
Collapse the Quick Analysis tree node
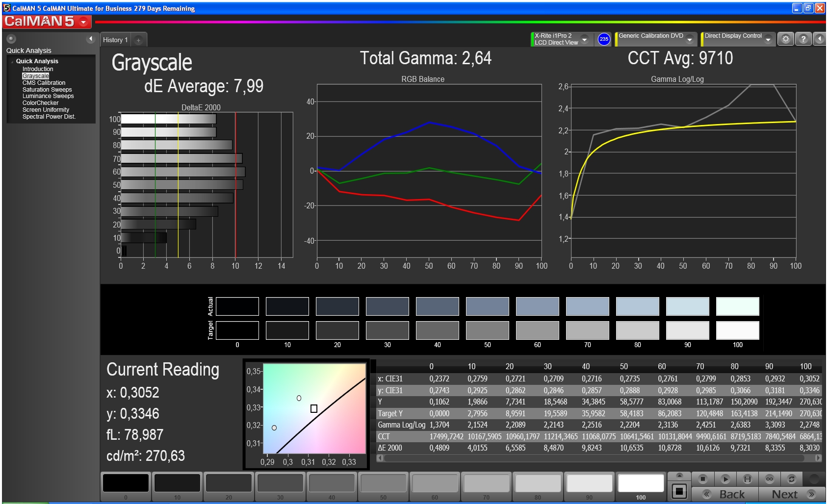click(12, 61)
